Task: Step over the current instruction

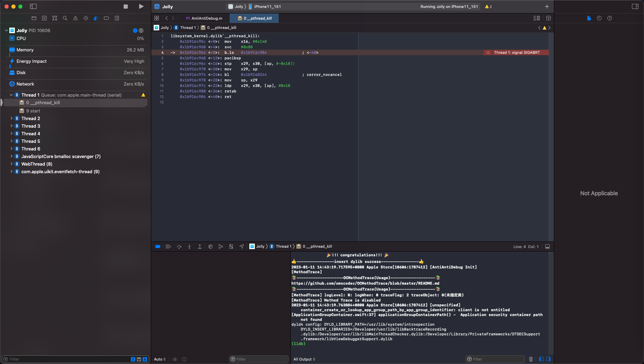Action: tap(179, 246)
